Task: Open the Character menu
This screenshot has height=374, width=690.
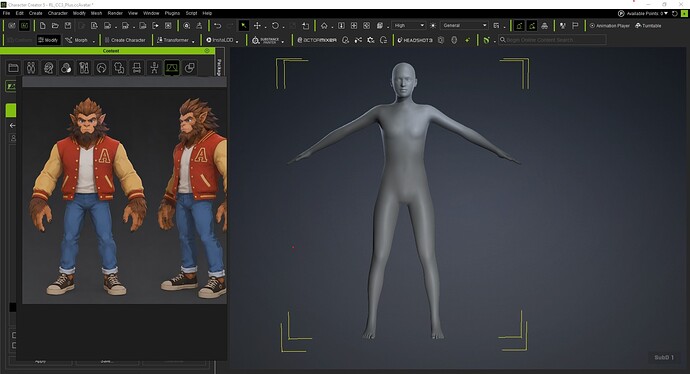Action: [x=58, y=13]
